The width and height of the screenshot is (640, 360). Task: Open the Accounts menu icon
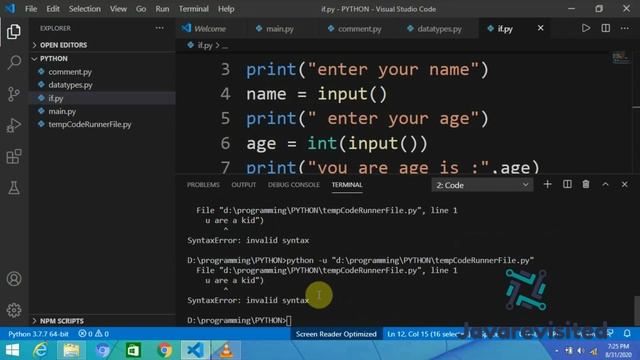coord(13,279)
